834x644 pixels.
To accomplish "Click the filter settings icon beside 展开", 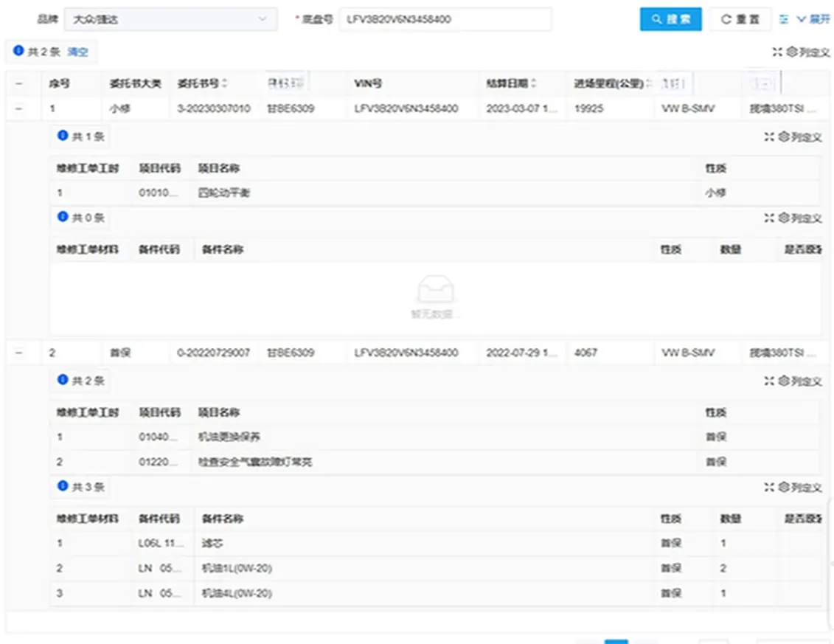I will pos(783,19).
